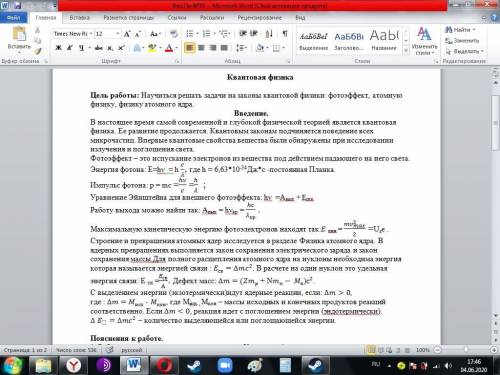Open the Font dialog launcher
This screenshot has width=500, height=375.
pyautogui.click(x=177, y=61)
